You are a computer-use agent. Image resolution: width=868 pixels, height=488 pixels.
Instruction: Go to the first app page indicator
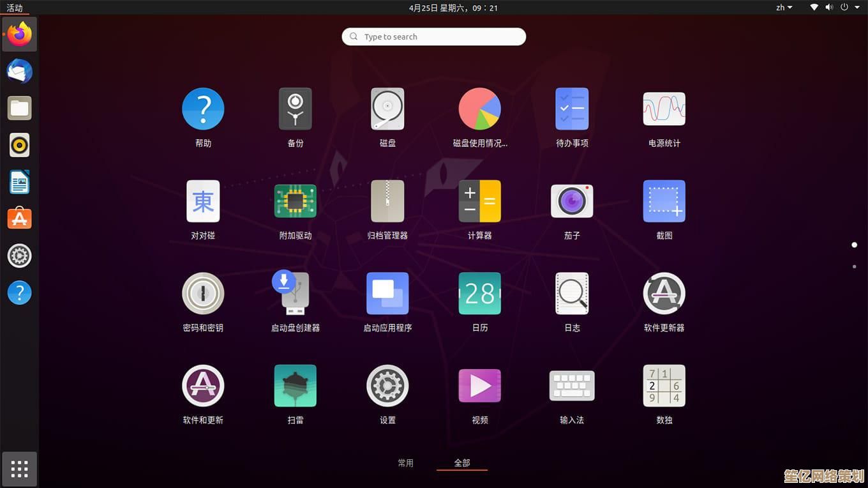855,245
